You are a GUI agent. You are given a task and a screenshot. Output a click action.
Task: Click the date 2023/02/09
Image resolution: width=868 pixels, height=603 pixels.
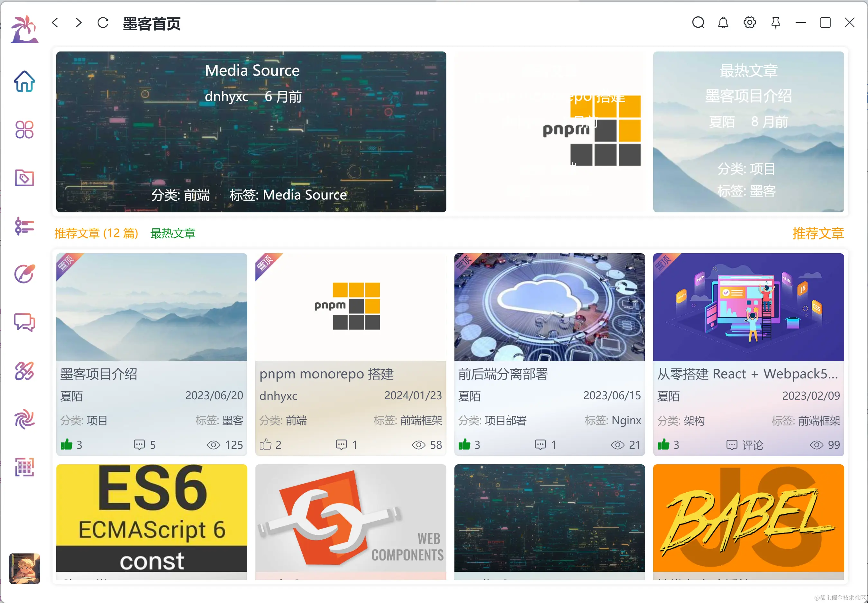click(811, 395)
